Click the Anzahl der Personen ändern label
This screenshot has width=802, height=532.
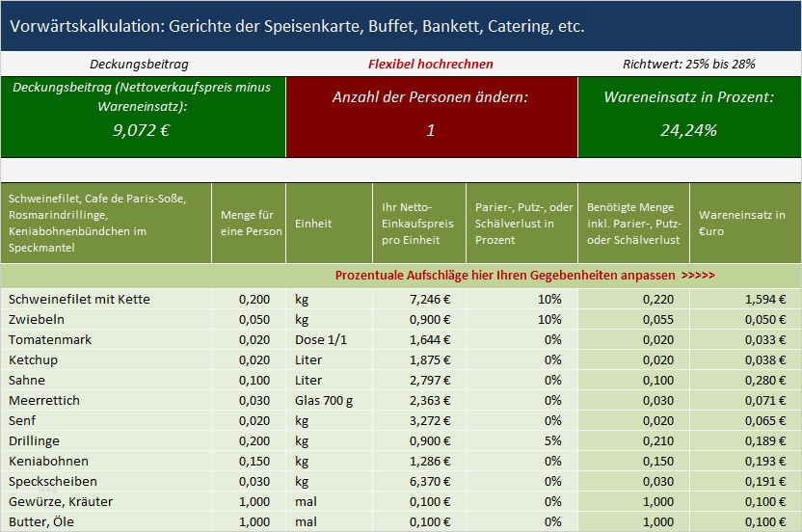[430, 96]
